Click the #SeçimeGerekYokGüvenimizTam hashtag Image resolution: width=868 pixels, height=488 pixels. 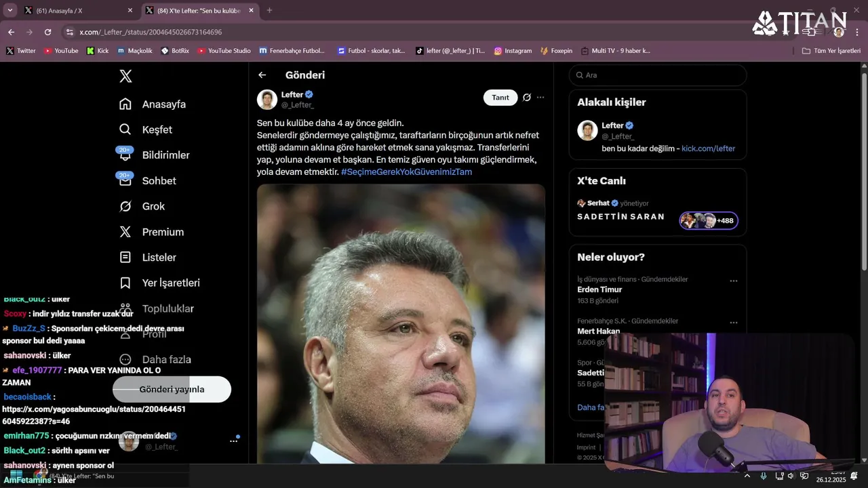pos(406,172)
